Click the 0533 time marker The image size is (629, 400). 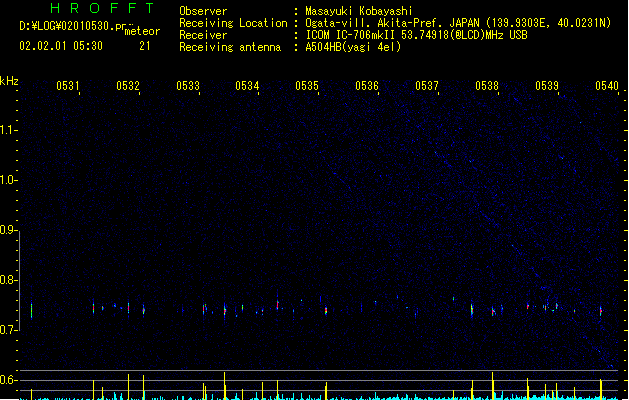coord(188,85)
